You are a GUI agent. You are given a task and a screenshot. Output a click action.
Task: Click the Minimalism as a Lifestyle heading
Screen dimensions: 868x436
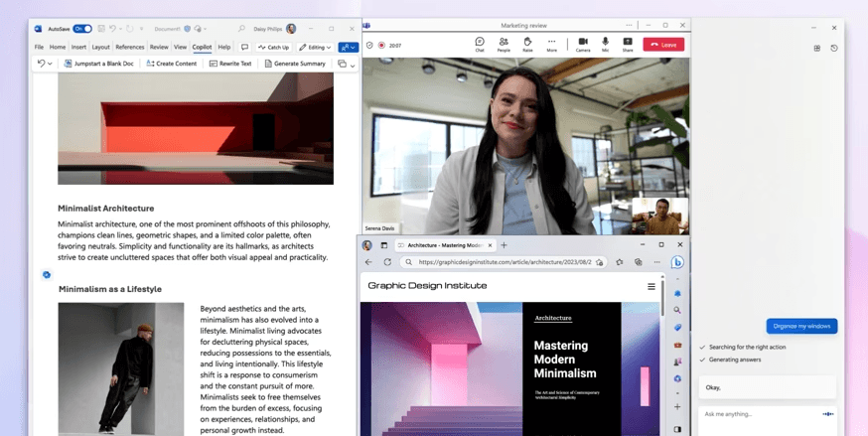point(110,289)
